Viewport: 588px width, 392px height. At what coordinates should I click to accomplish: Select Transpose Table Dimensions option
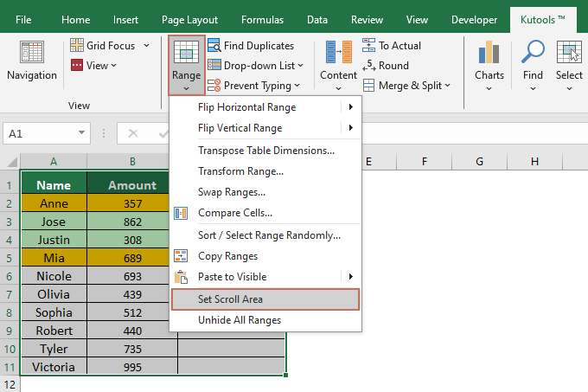coord(265,151)
